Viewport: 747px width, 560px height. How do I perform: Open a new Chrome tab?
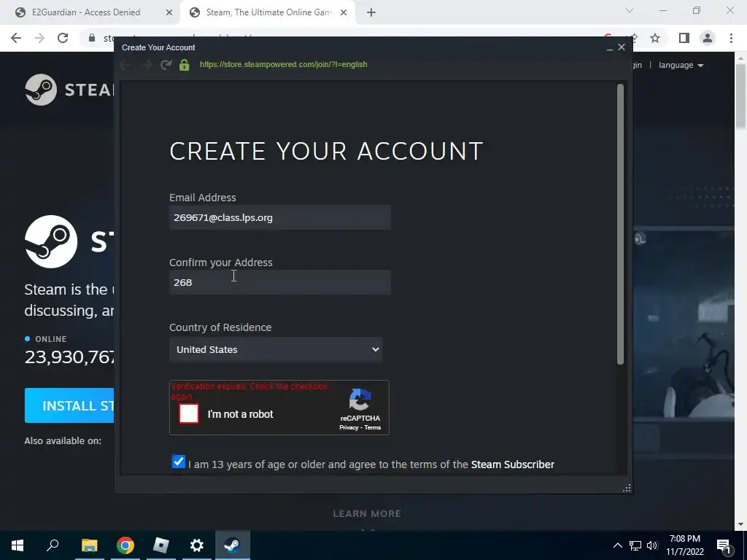(x=371, y=12)
